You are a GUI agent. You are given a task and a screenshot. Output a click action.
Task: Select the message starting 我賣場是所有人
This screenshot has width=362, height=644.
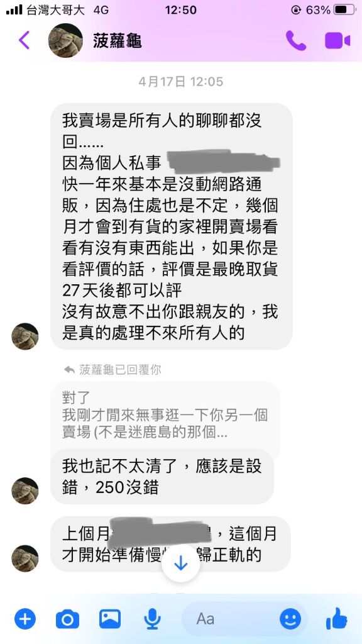[x=171, y=226]
